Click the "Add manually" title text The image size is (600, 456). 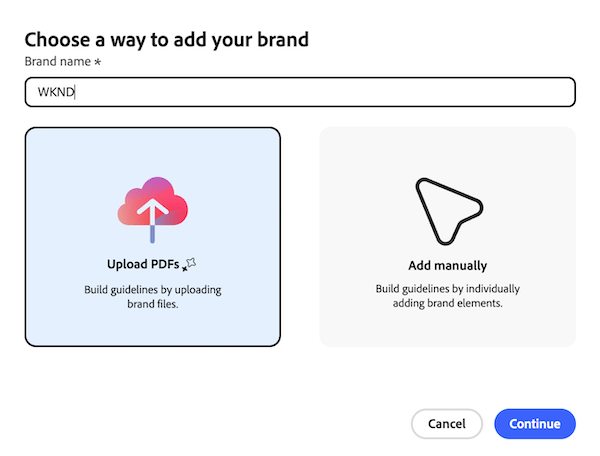[447, 266]
